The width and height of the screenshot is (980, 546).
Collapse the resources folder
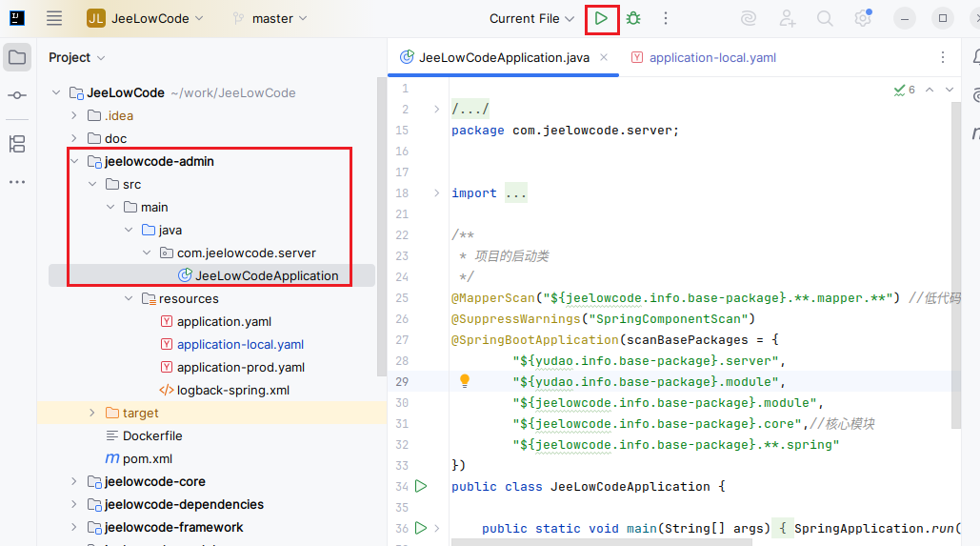pyautogui.click(x=129, y=298)
